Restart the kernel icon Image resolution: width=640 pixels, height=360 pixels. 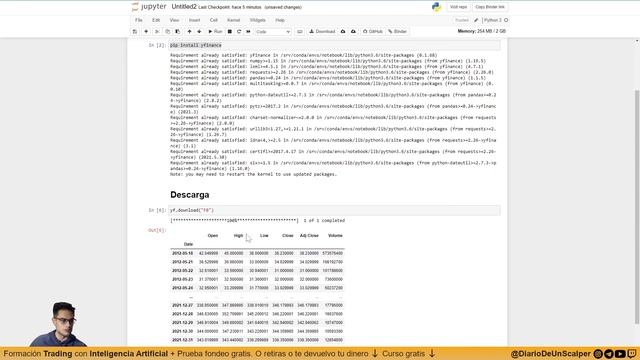(239, 31)
